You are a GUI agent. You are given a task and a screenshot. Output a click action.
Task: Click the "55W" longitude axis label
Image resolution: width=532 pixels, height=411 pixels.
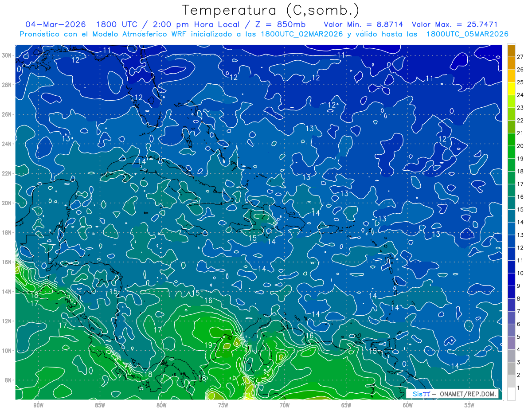(x=469, y=405)
